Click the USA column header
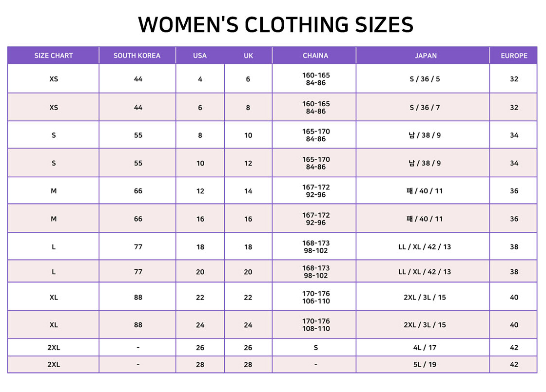This screenshot has height=392, width=546. (x=200, y=56)
